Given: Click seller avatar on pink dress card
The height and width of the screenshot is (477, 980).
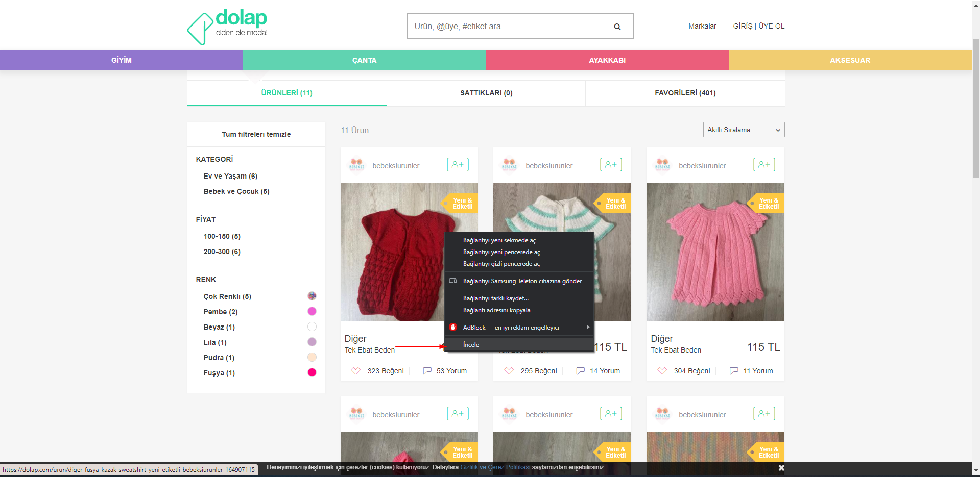Looking at the screenshot, I should pos(663,165).
